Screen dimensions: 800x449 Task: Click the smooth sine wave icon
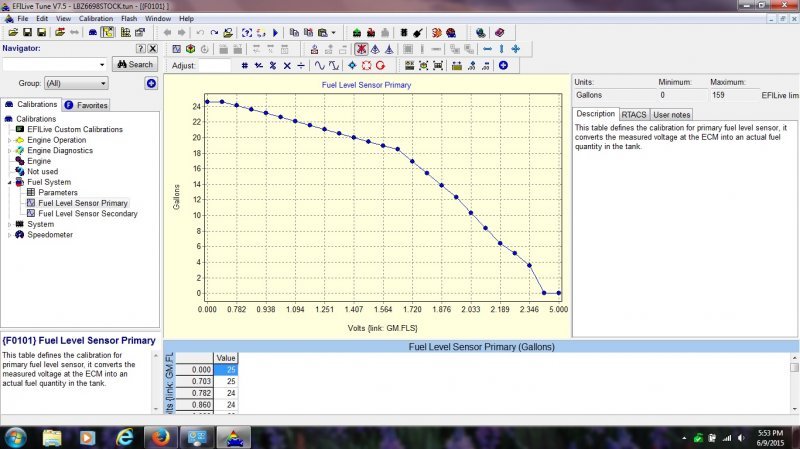pyautogui.click(x=320, y=65)
